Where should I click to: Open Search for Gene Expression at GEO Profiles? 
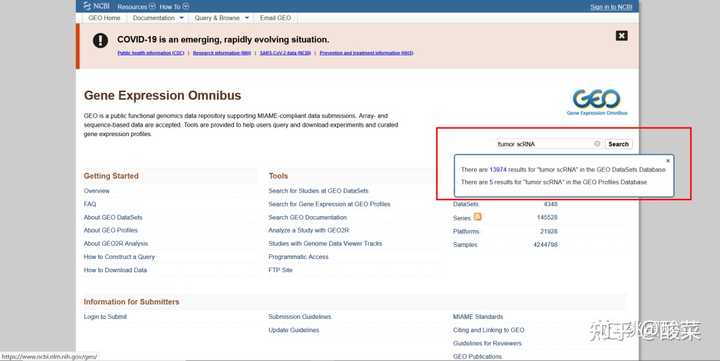[329, 204]
